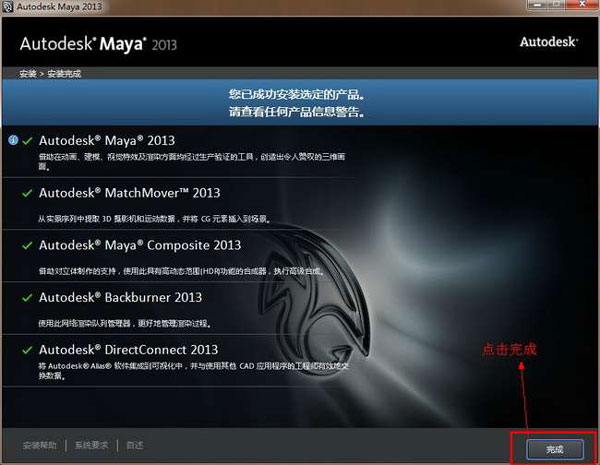The height and width of the screenshot is (465, 600).
Task: Open the 系统要求 system requirements link
Action: click(x=91, y=445)
